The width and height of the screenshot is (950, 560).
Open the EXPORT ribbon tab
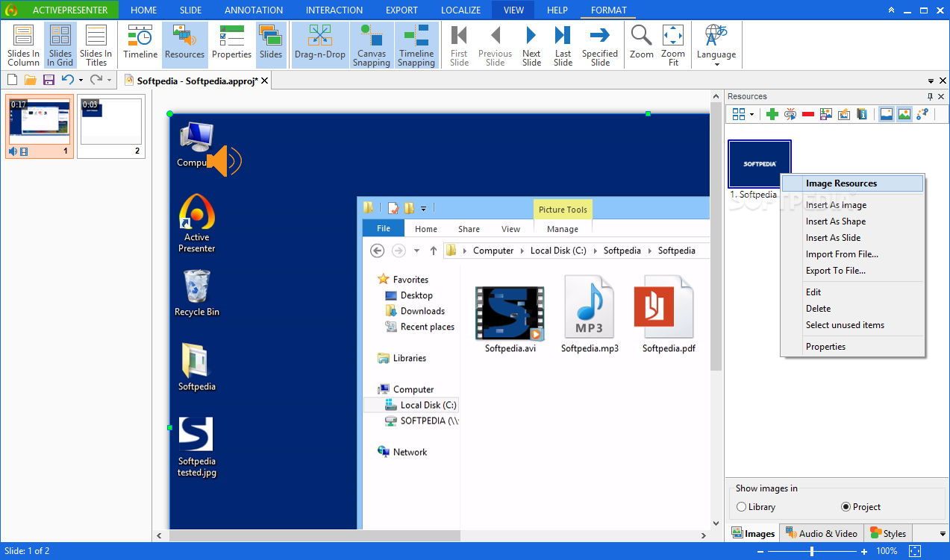401,10
